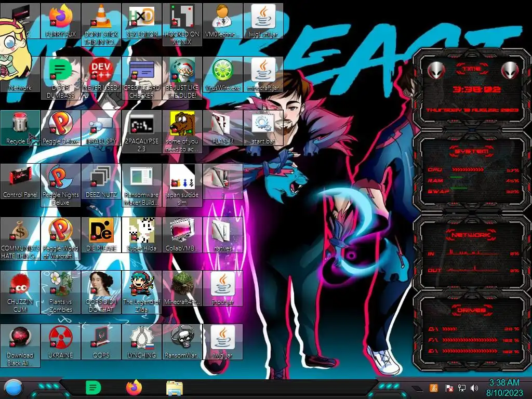Screen dimensions: 532x399
Task: Open Download Black Ali... shortcut
Action: click(20, 345)
